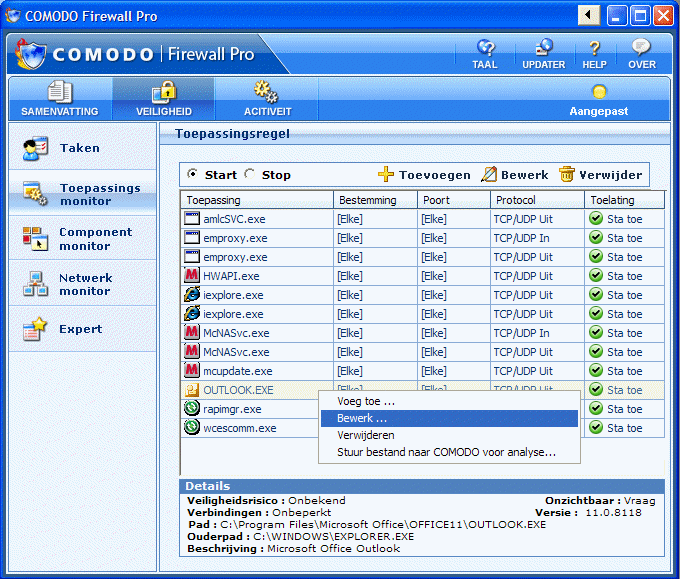Sort by the Bestemming column header
Screen dimensions: 680x579
[375, 200]
